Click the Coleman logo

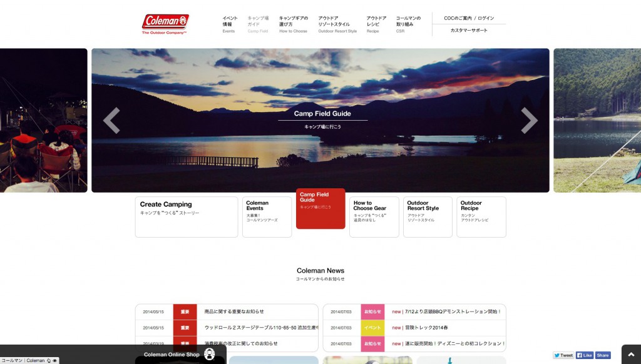tap(165, 24)
